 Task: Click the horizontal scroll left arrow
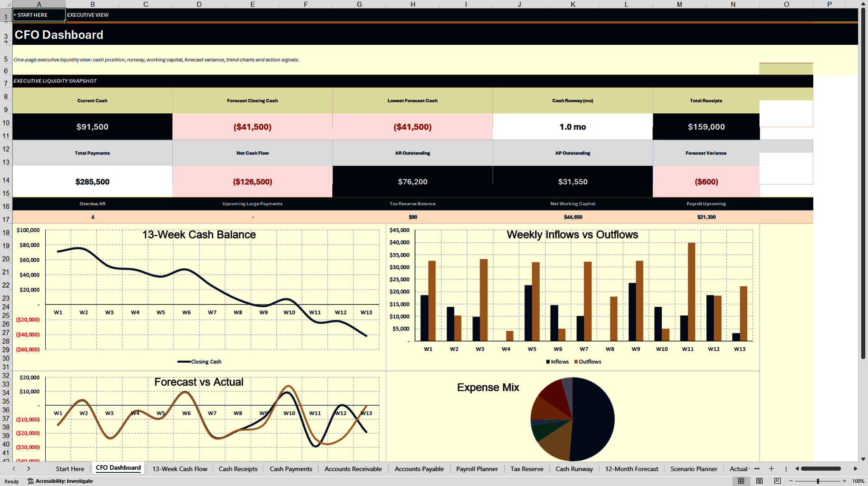click(797, 469)
